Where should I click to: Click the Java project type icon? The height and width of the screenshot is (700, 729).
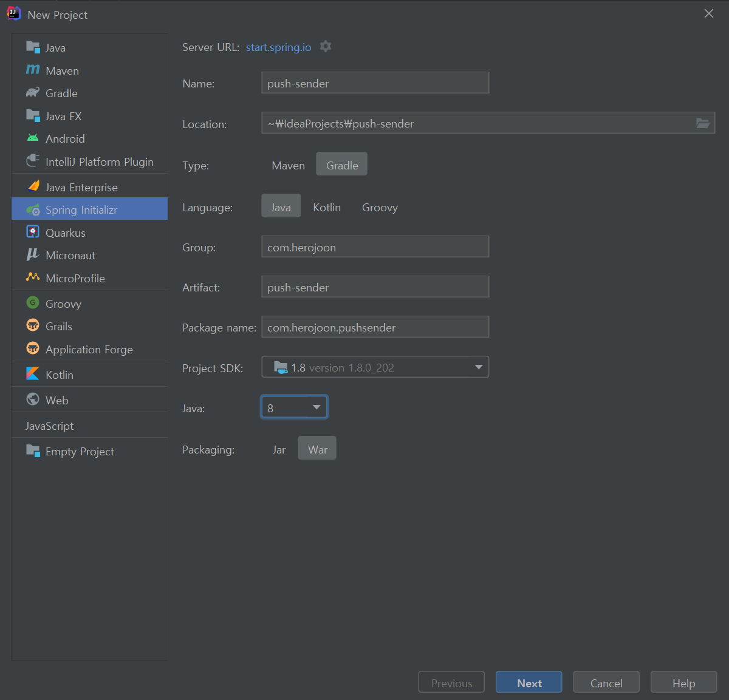(x=33, y=47)
